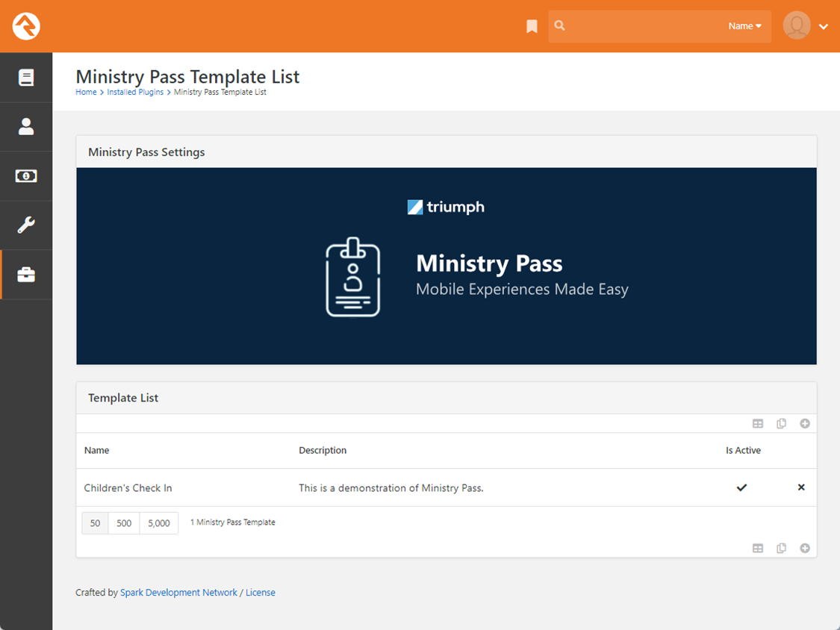The height and width of the screenshot is (630, 840).
Task: Open the License link in footer
Action: [x=261, y=593]
